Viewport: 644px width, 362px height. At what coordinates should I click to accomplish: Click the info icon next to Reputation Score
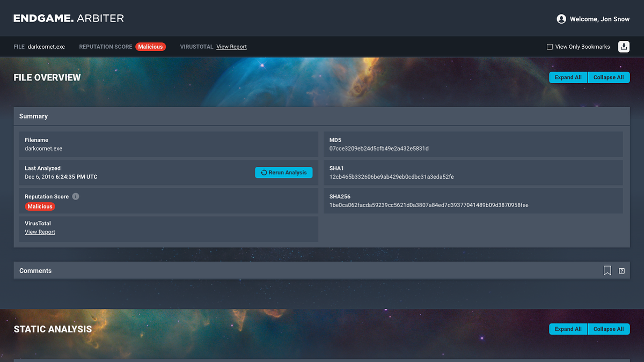(76, 196)
